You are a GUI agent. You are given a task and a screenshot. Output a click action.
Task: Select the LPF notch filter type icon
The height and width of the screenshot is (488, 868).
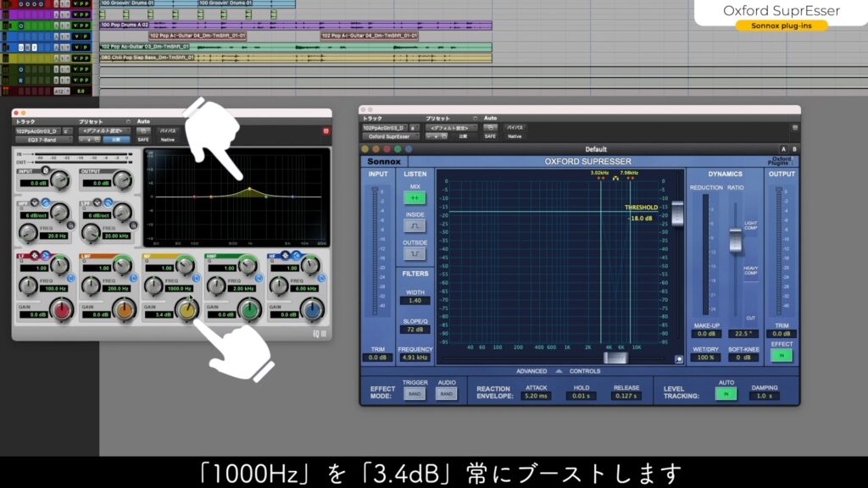tap(97, 202)
